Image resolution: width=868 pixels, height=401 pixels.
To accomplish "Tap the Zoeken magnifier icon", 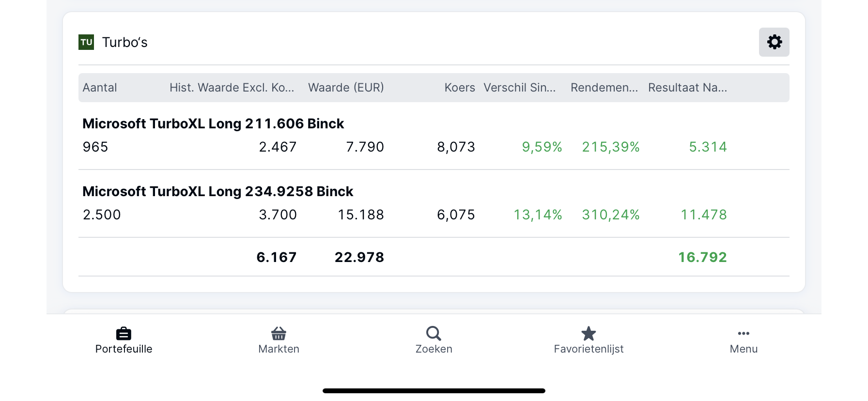I will [434, 334].
